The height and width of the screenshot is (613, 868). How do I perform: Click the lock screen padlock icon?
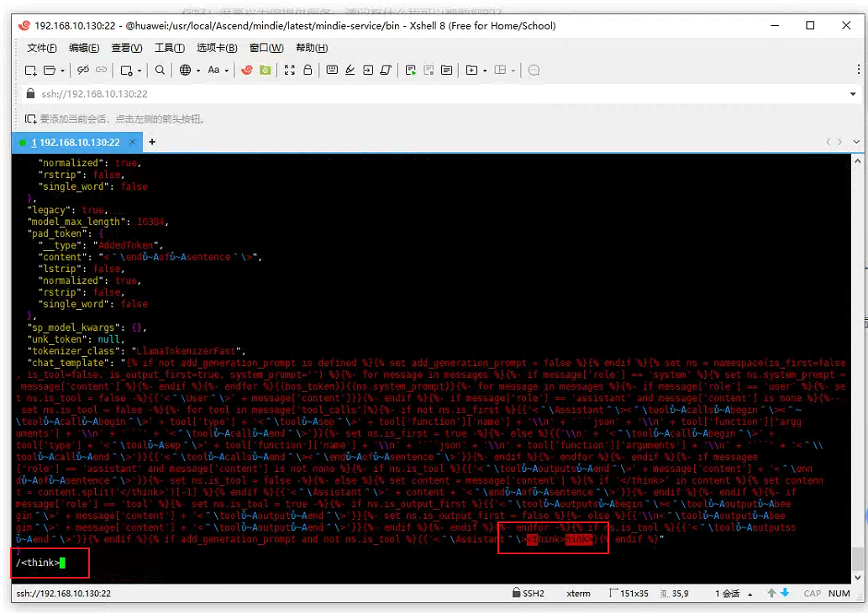point(308,70)
